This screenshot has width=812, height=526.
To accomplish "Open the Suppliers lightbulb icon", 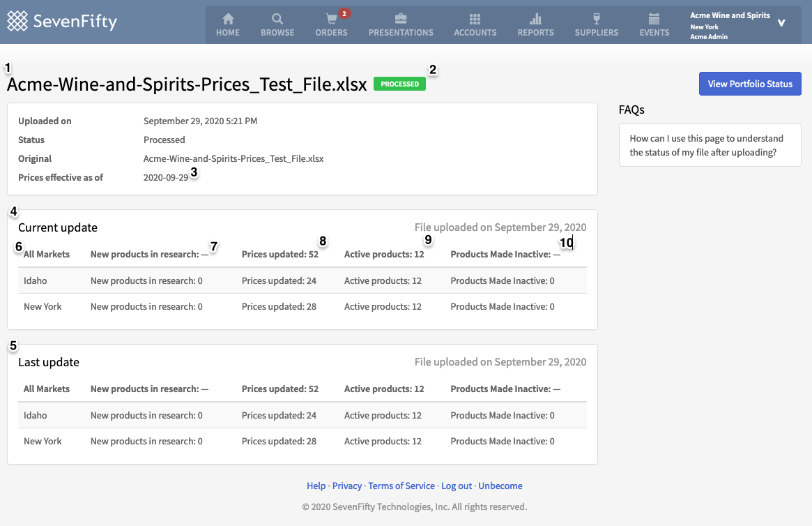I will [x=596, y=20].
